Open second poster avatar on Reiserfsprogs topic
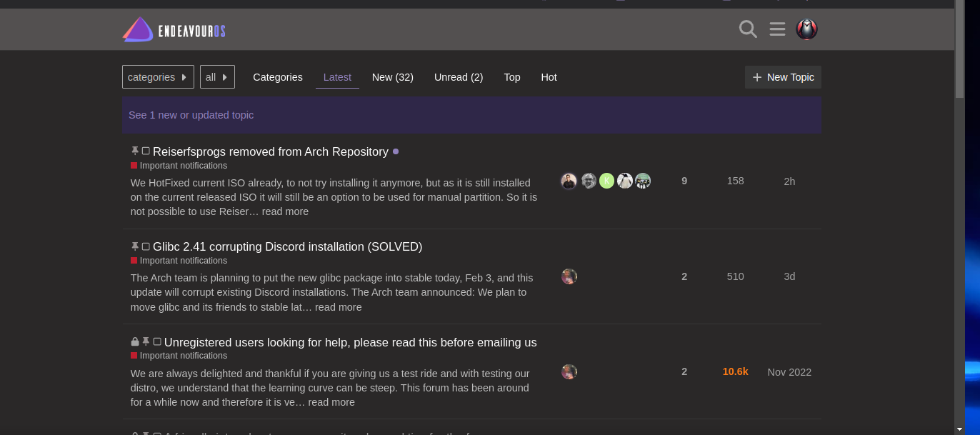980x435 pixels. 589,181
